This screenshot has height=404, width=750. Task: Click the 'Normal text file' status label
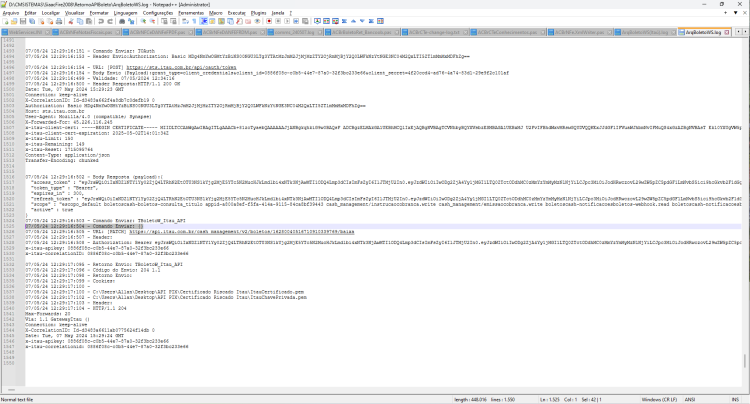pyautogui.click(x=17, y=399)
